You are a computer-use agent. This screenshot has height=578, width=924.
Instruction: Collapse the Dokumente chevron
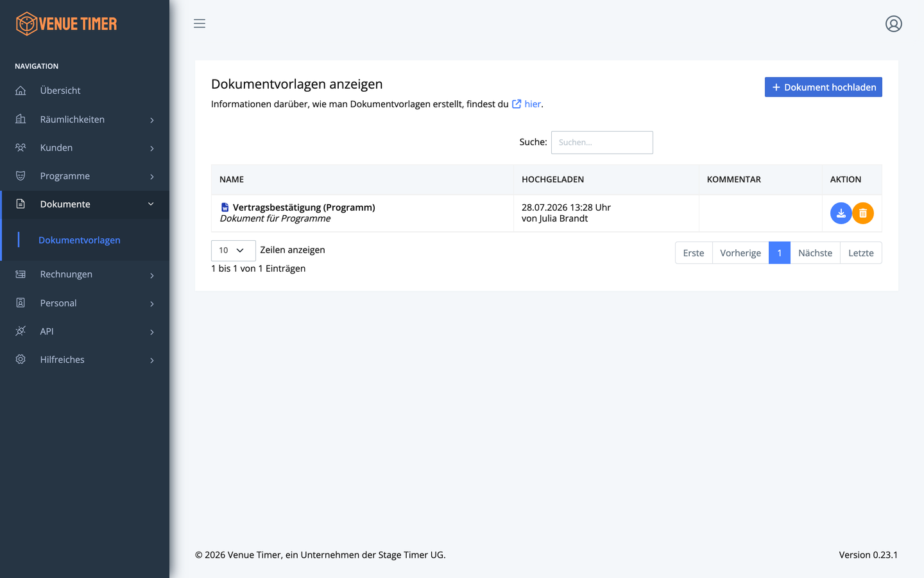151,204
